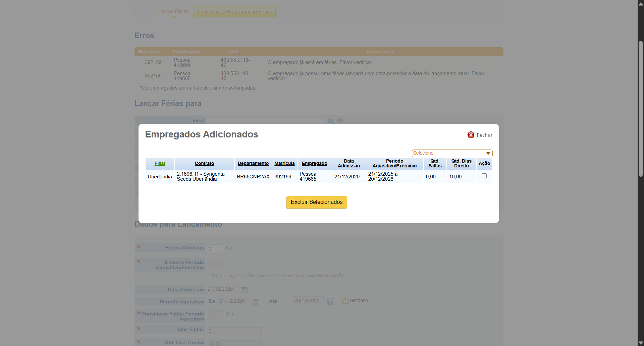
Task: Open calendar icon for Período Aquisitivo De date
Action: point(256,302)
